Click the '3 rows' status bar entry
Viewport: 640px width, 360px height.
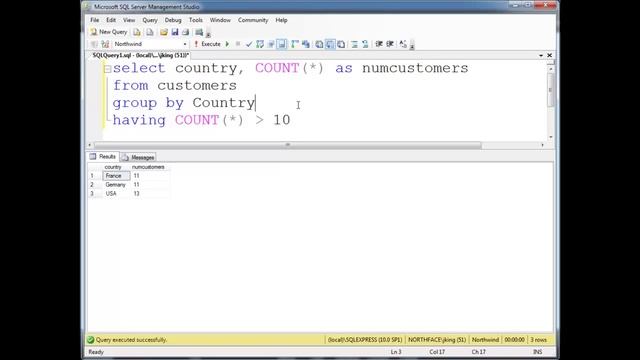(x=538, y=340)
